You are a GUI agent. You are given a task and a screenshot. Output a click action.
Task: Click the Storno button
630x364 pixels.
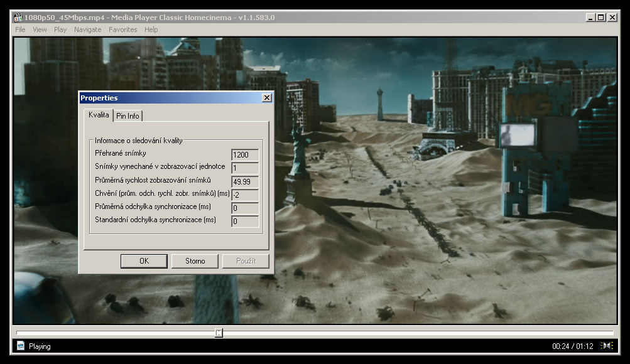tap(195, 261)
